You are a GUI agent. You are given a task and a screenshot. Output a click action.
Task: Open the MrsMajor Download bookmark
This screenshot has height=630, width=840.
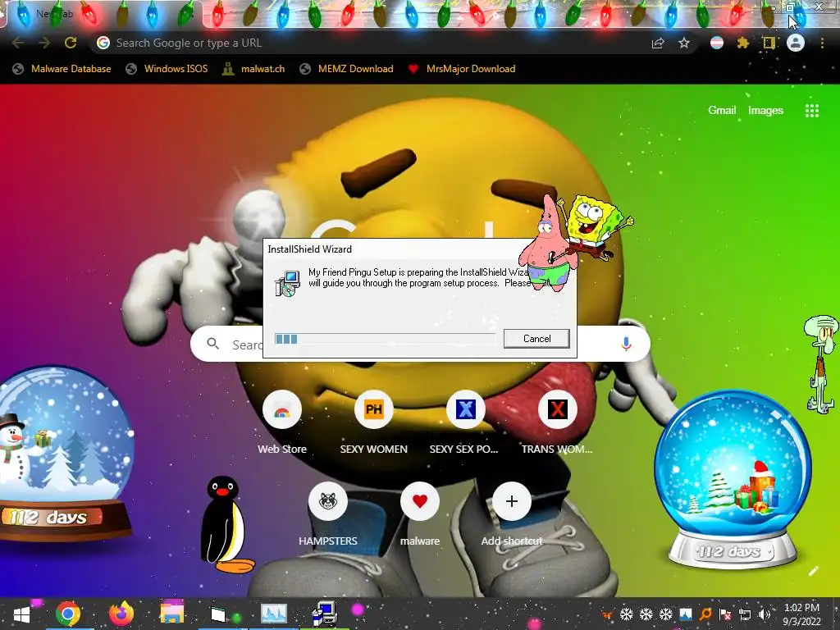461,69
